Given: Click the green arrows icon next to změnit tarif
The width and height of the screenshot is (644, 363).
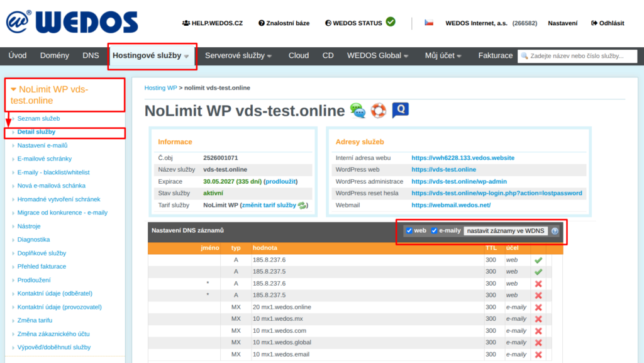Looking at the screenshot, I should click(302, 205).
